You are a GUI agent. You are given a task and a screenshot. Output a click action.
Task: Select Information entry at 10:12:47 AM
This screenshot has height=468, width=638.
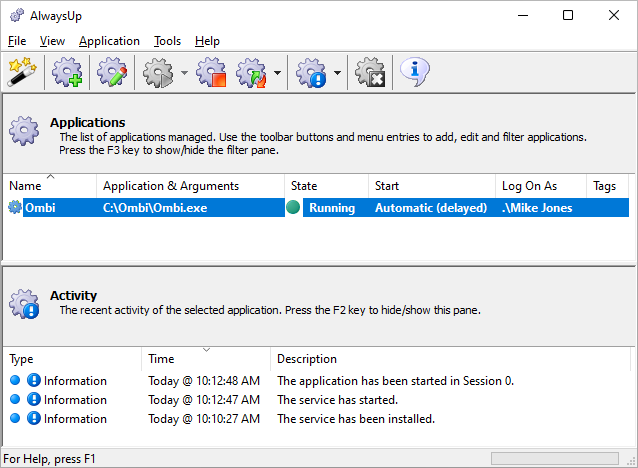pos(75,400)
